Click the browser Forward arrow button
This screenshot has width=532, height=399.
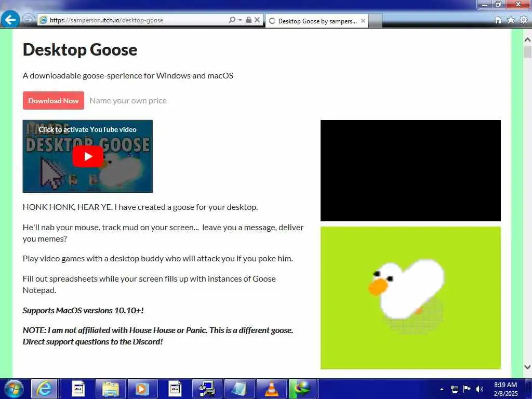point(29,20)
